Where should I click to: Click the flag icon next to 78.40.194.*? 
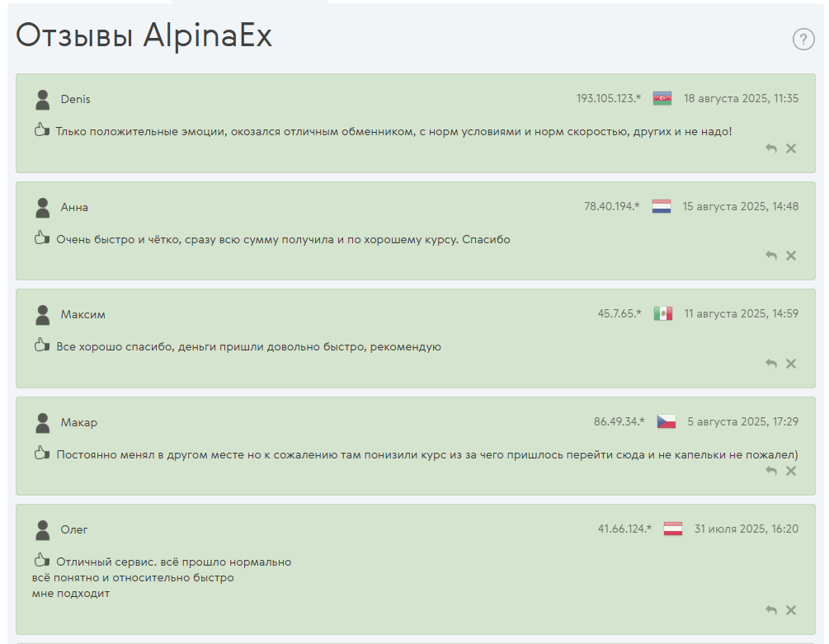662,207
